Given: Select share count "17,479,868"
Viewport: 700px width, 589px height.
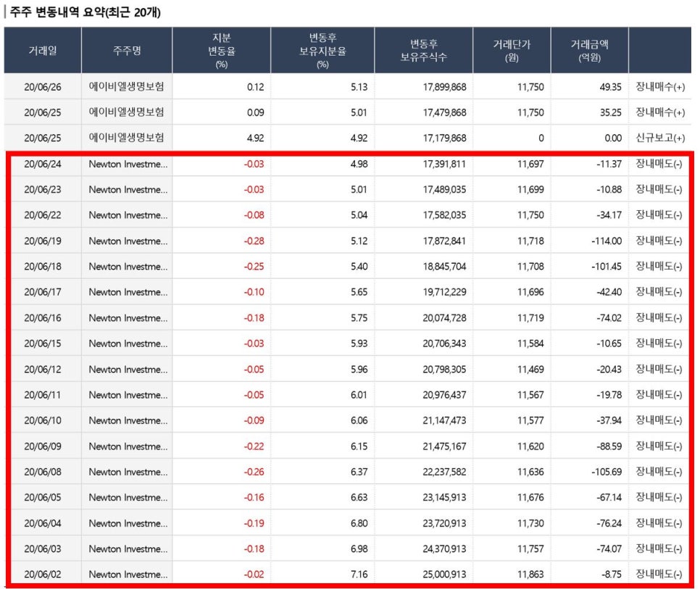Looking at the screenshot, I should pyautogui.click(x=445, y=112).
